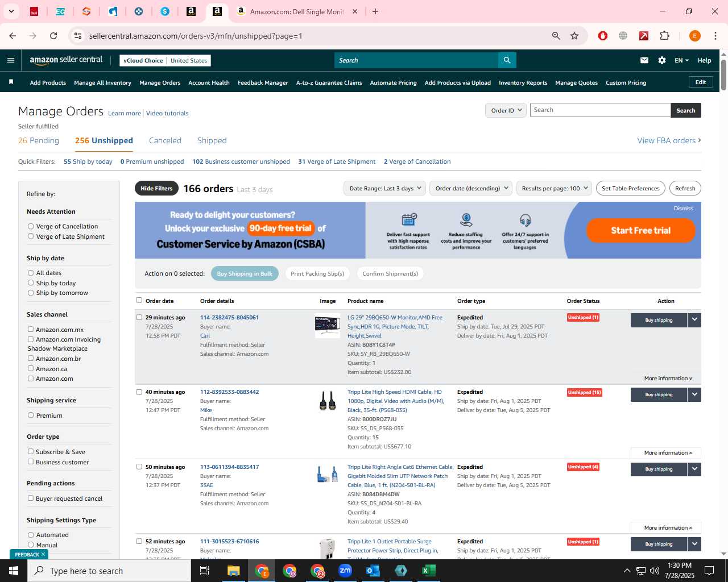The width and height of the screenshot is (728, 582).
Task: Open the Results per page: 100 dropdown
Action: click(554, 188)
